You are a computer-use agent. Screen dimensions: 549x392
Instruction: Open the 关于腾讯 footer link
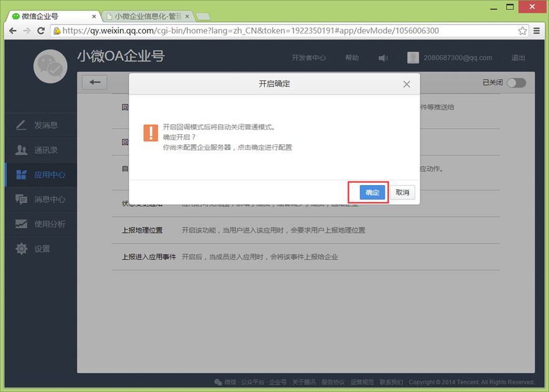[x=304, y=382]
